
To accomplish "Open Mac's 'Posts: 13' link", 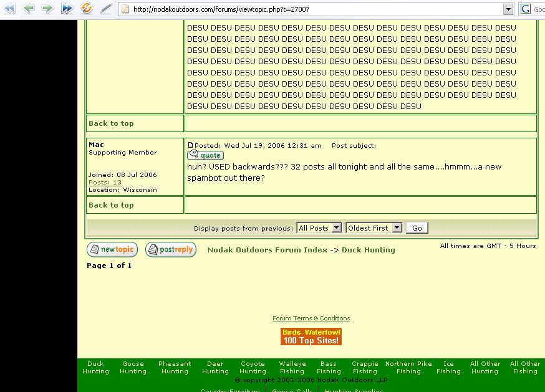I will [105, 183].
